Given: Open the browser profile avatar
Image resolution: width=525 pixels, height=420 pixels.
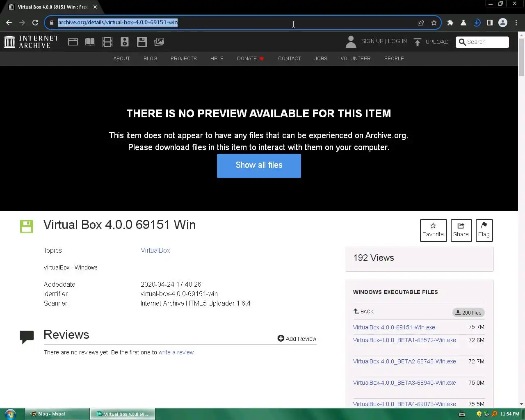Looking at the screenshot, I should (503, 23).
